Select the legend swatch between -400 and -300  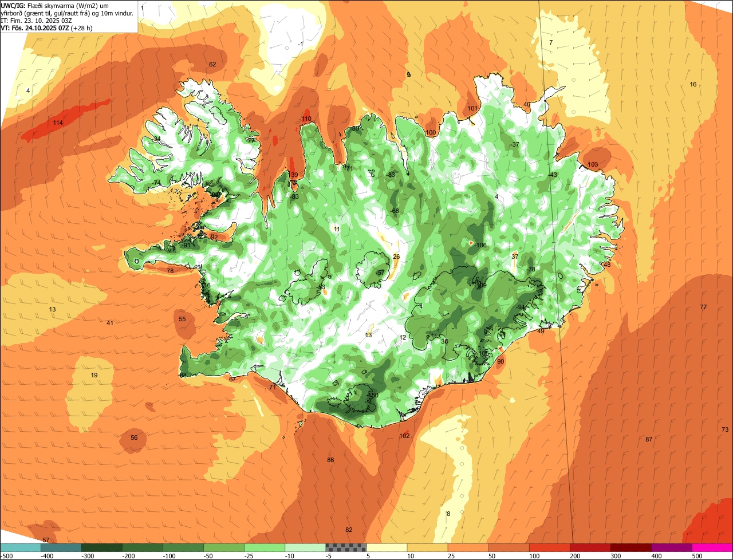click(x=61, y=547)
